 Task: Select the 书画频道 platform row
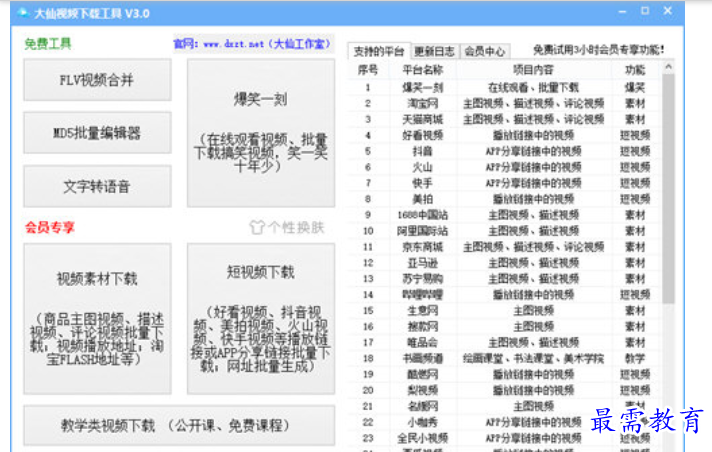(x=504, y=358)
